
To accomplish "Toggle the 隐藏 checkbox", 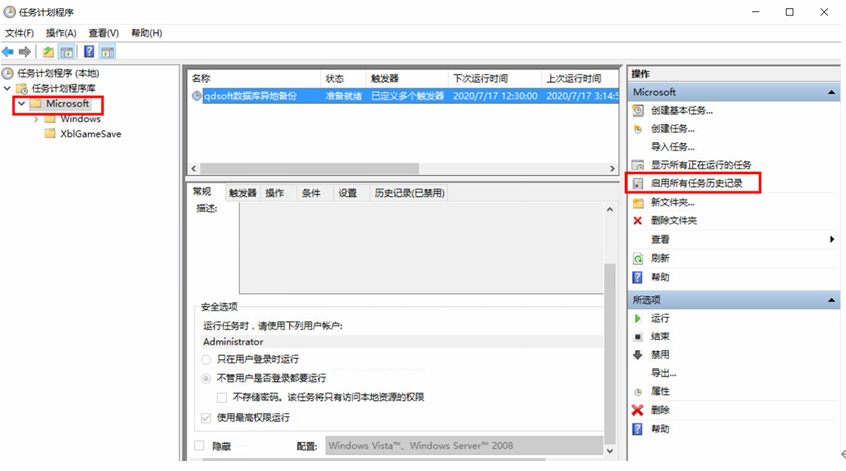I will 200,446.
